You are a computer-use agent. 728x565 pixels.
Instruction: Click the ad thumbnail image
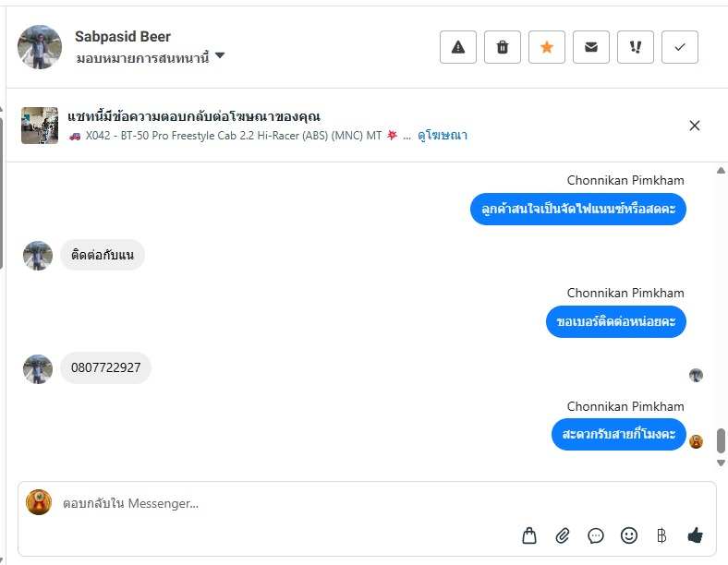click(40, 126)
